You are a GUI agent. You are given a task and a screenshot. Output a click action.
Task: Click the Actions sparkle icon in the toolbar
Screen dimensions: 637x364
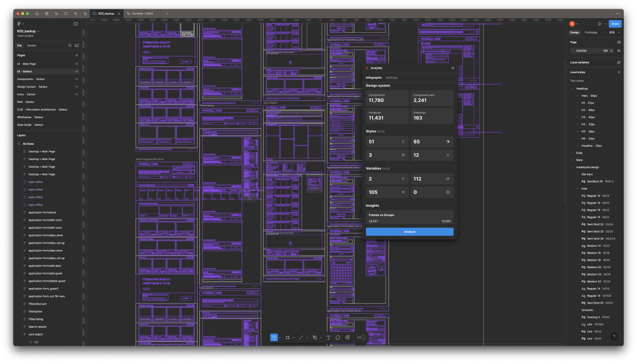348,337
